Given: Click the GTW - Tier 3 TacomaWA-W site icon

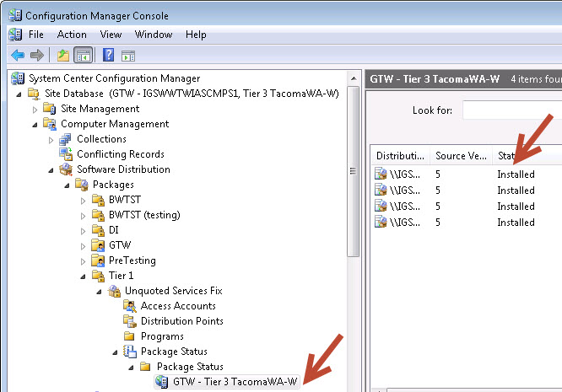Looking at the screenshot, I should pos(162,382).
